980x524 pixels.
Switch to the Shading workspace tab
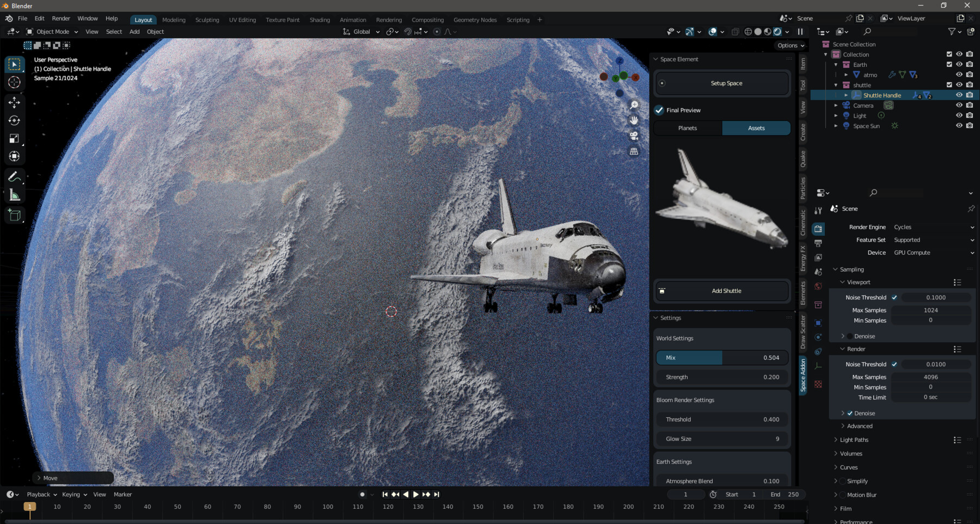[x=319, y=20]
